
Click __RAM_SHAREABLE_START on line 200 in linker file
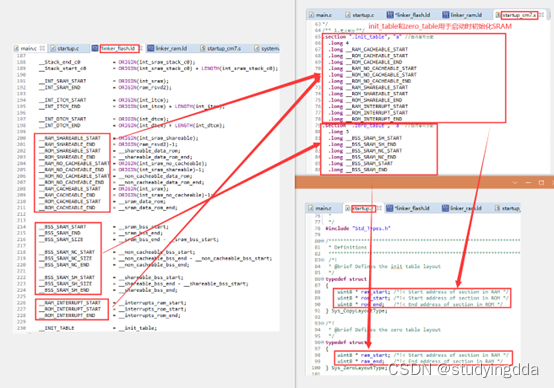tap(70, 138)
